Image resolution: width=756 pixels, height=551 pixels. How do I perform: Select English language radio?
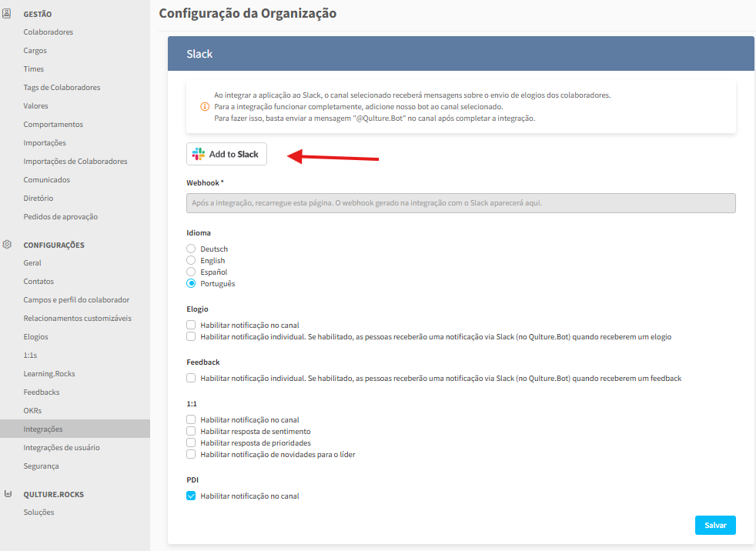pos(191,260)
